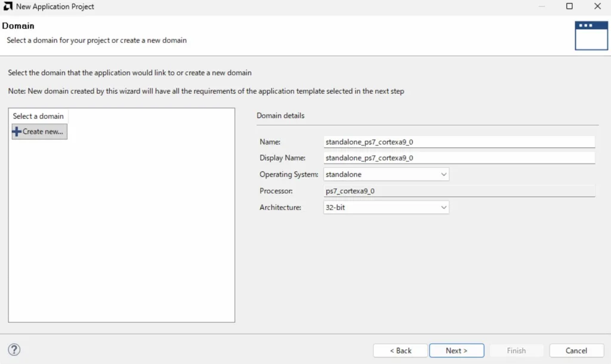Close the wizard with the X icon

pyautogui.click(x=597, y=7)
